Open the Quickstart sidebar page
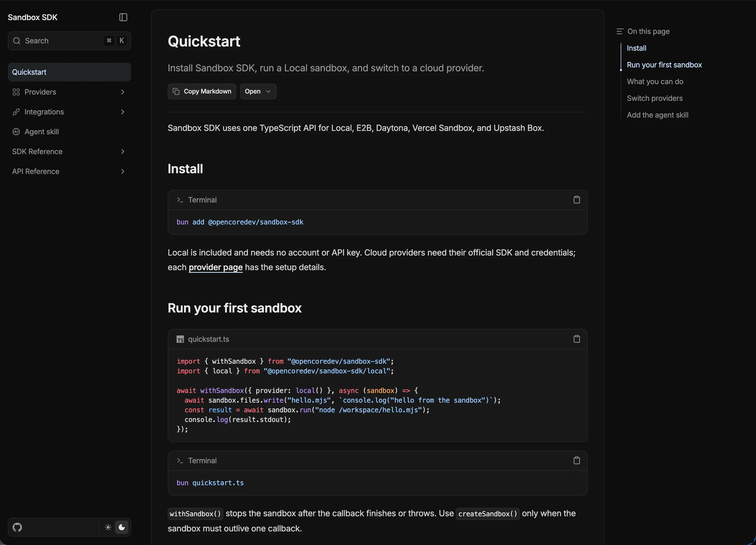This screenshot has width=756, height=545. tap(69, 72)
